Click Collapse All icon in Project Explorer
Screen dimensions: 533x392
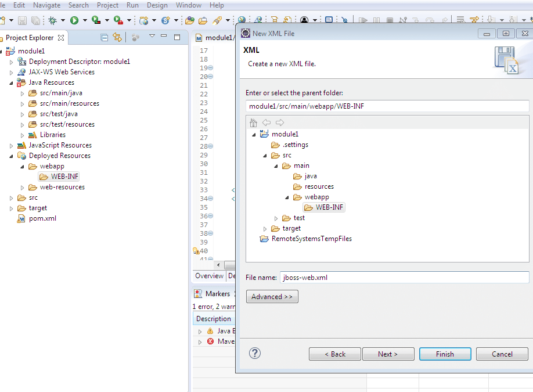[105, 38]
